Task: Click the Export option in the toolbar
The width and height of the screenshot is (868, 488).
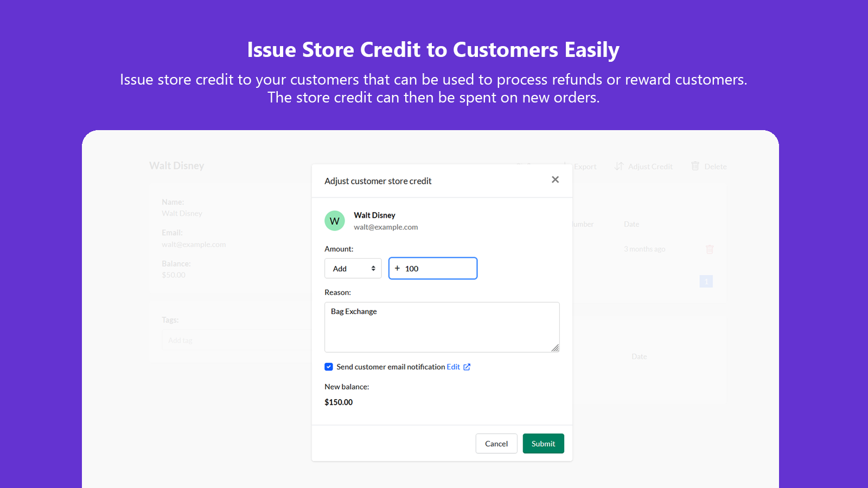Action: click(585, 166)
